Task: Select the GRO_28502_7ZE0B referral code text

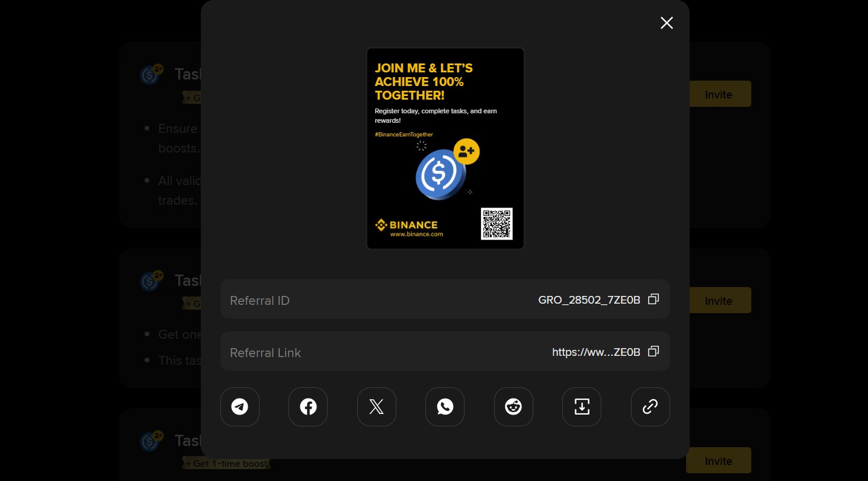Action: tap(590, 300)
